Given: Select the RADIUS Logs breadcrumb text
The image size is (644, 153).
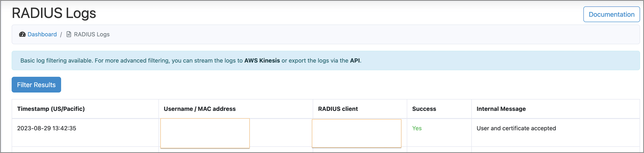Looking at the screenshot, I should click(92, 34).
